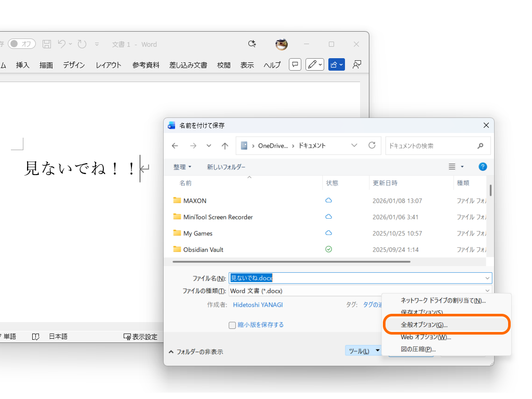The width and height of the screenshot is (532, 399).
Task: Click the Editing pen icon near 共有
Action: click(312, 64)
